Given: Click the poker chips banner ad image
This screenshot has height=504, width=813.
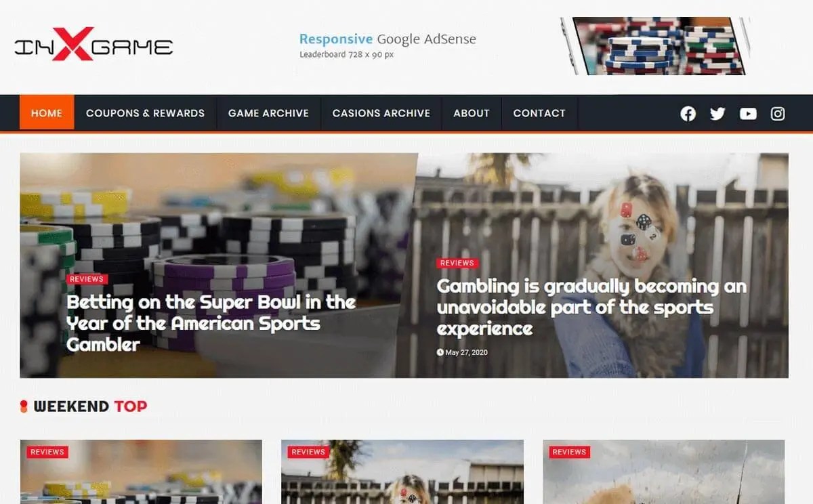Looking at the screenshot, I should 655,45.
